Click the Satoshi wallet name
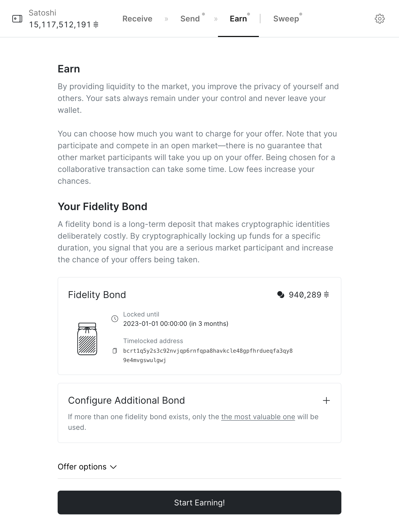This screenshot has height=532, width=399. point(42,13)
